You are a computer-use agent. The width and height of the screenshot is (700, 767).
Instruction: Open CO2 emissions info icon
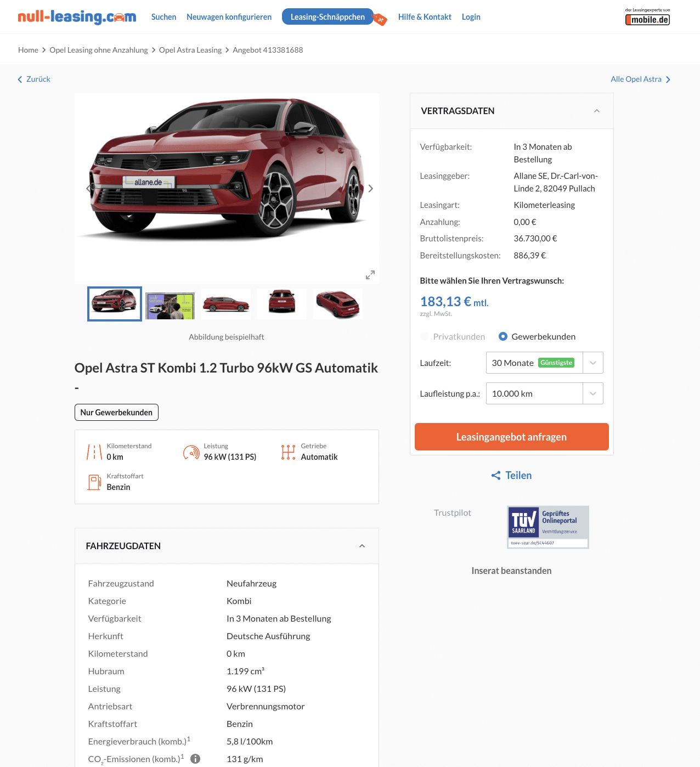[x=195, y=759]
